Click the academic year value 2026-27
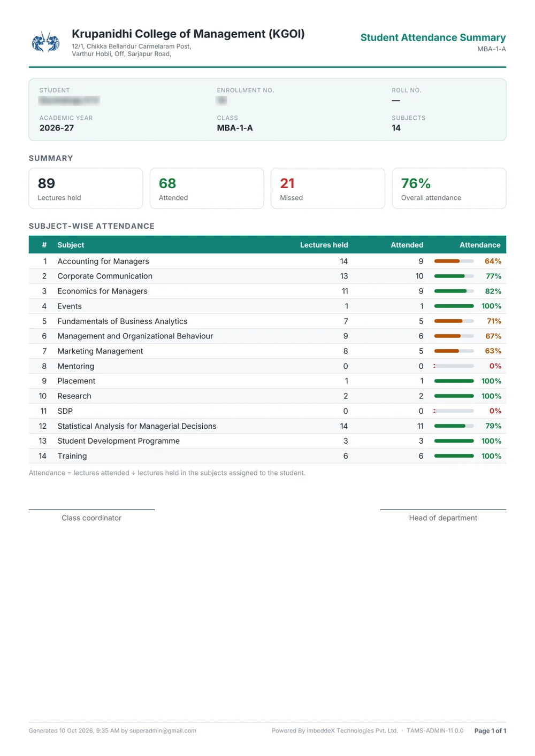Viewport: 535px width, 756px height. click(x=57, y=128)
